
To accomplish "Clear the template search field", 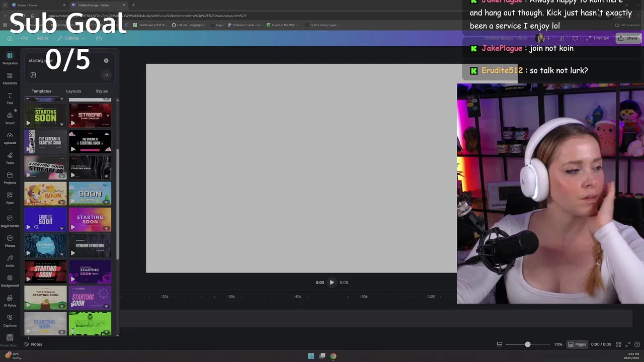I will (106, 60).
